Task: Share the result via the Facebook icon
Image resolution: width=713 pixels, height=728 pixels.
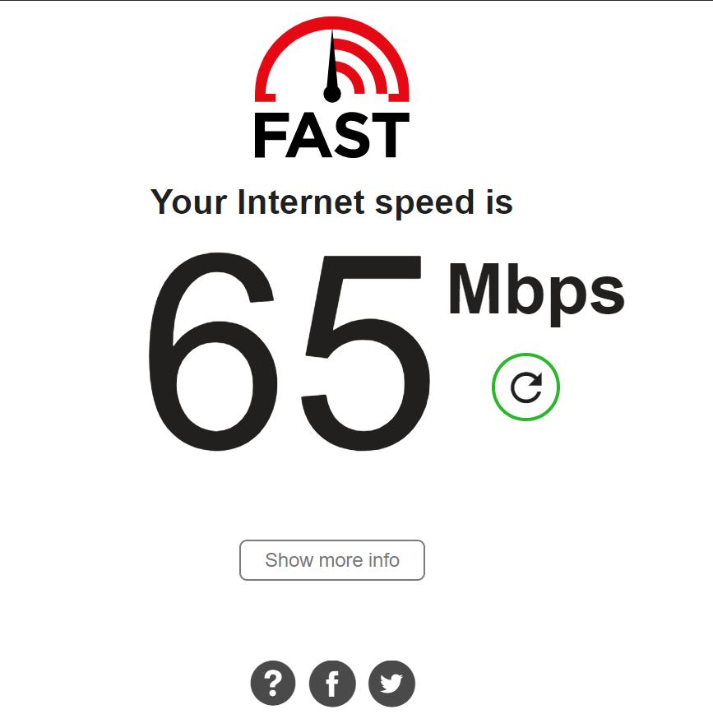Action: (332, 684)
